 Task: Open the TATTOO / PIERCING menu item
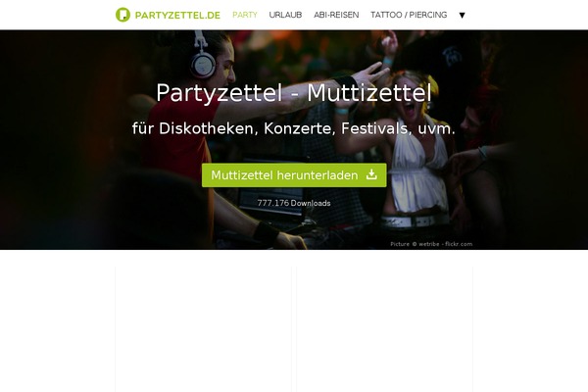point(409,15)
